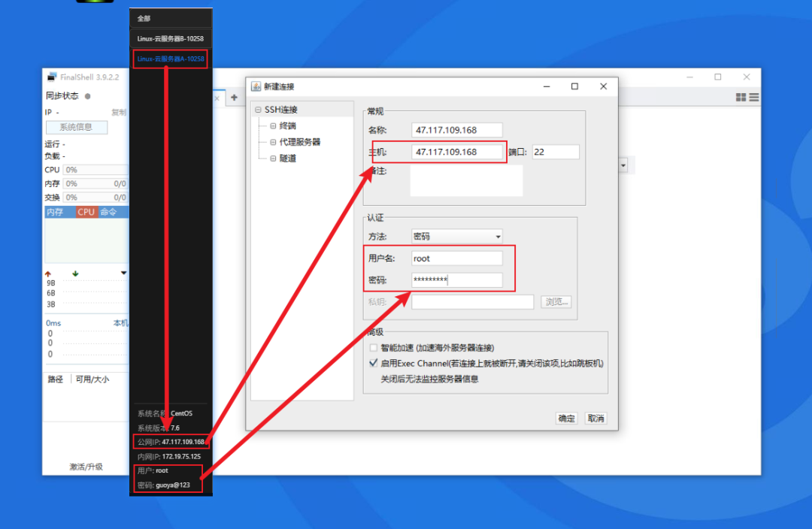Switch to the CPU sort tab
812x529 pixels.
click(86, 212)
